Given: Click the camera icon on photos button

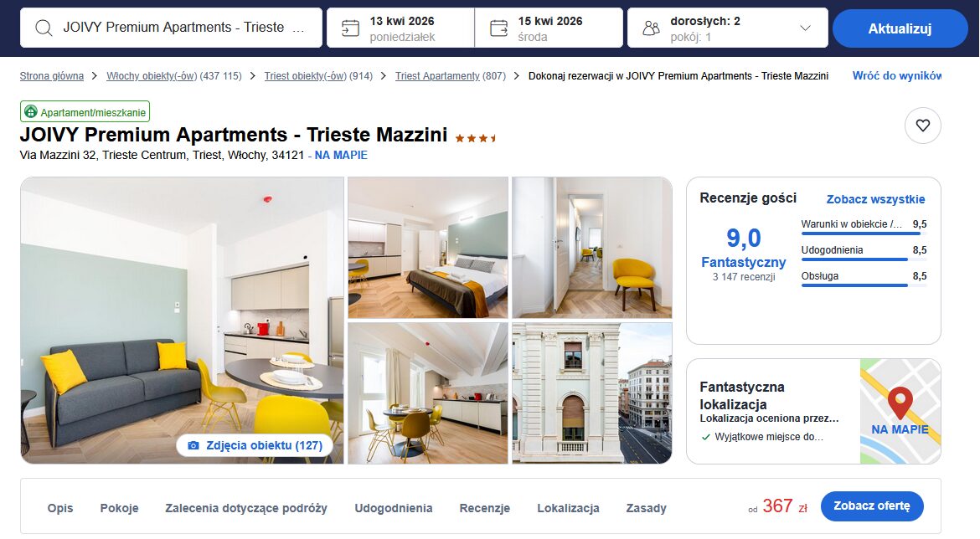Looking at the screenshot, I should coord(193,445).
